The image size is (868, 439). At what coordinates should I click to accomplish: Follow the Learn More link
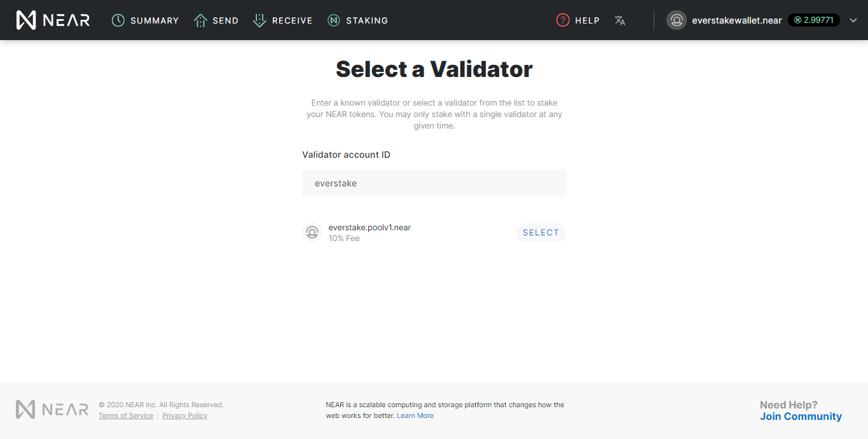click(415, 415)
